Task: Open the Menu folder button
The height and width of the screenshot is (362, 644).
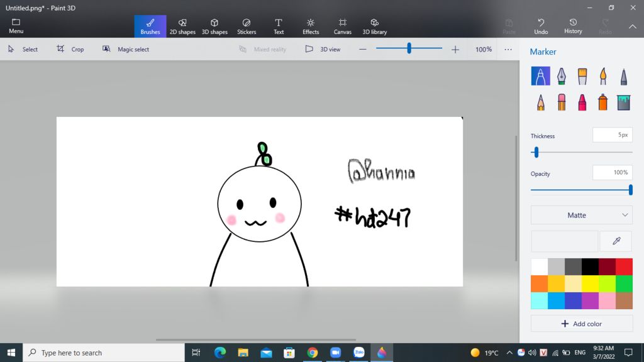Action: click(x=16, y=26)
